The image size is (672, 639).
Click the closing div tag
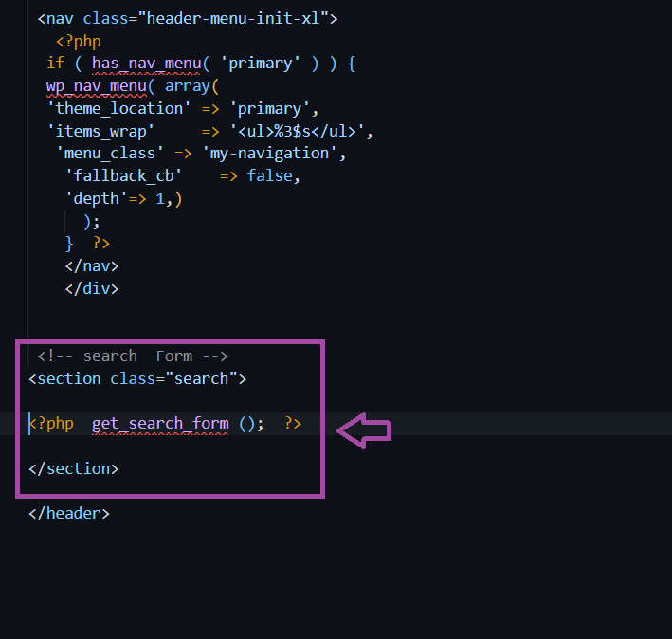92,289
